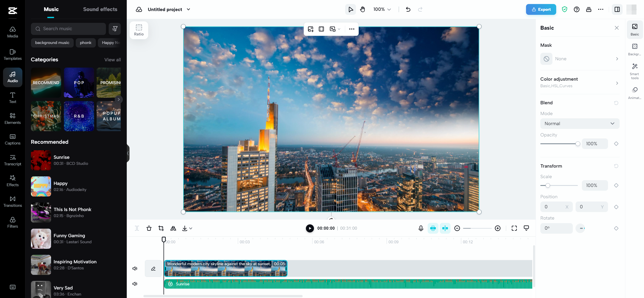This screenshot has height=298, width=644.
Task: Expand the zoom percentage dropdown
Action: tap(382, 10)
